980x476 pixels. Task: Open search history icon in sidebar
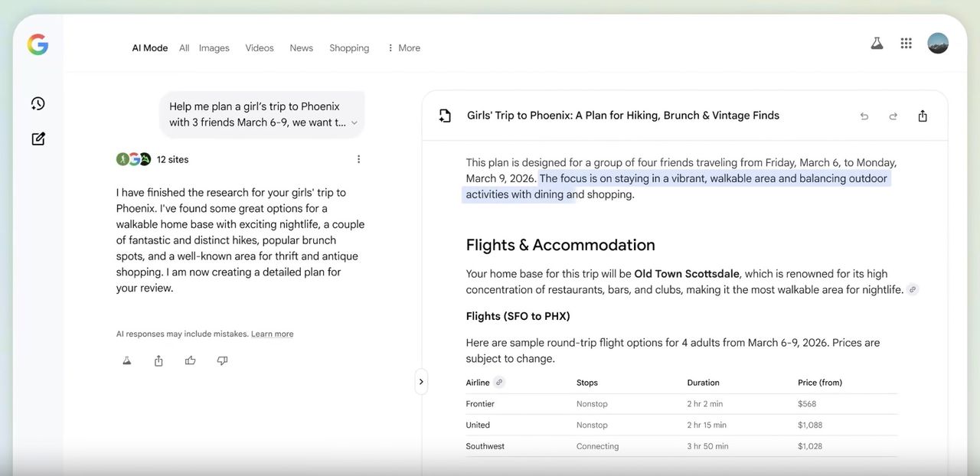(38, 103)
